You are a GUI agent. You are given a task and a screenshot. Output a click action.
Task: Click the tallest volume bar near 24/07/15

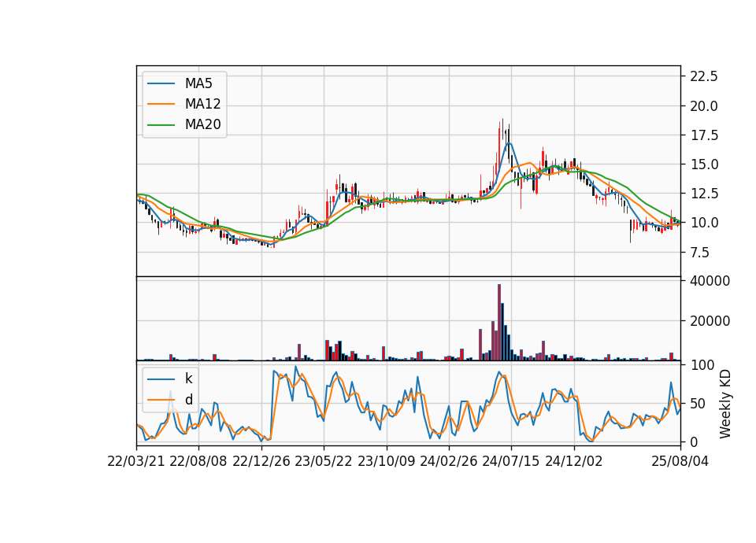pos(499,323)
